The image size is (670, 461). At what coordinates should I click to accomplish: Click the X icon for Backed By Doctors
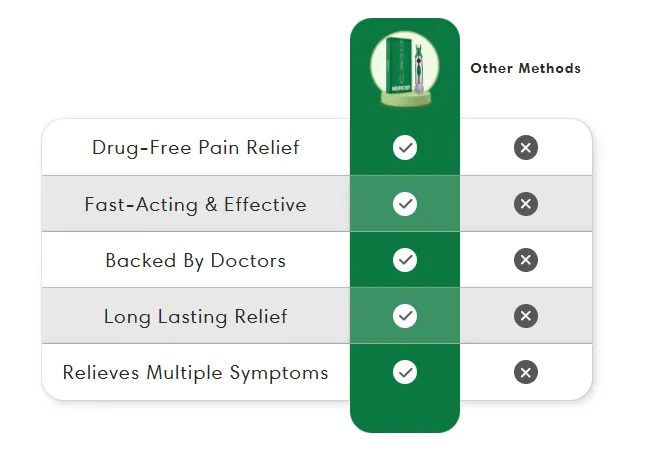coord(526,260)
